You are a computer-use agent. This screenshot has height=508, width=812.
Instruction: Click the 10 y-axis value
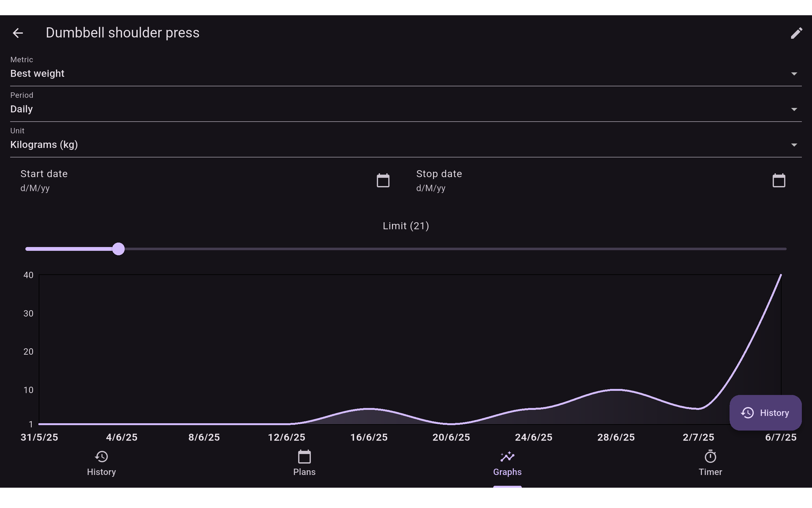point(29,390)
